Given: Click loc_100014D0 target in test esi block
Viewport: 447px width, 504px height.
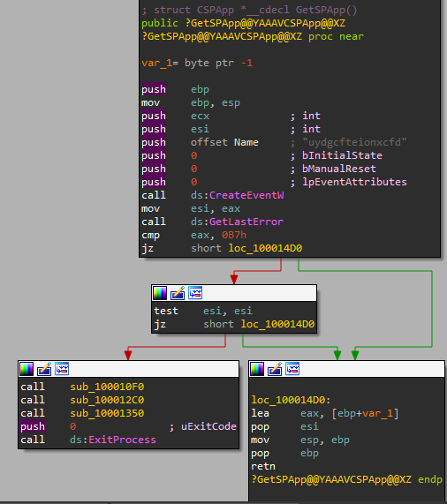Looking at the screenshot, I should pyautogui.click(x=277, y=324).
